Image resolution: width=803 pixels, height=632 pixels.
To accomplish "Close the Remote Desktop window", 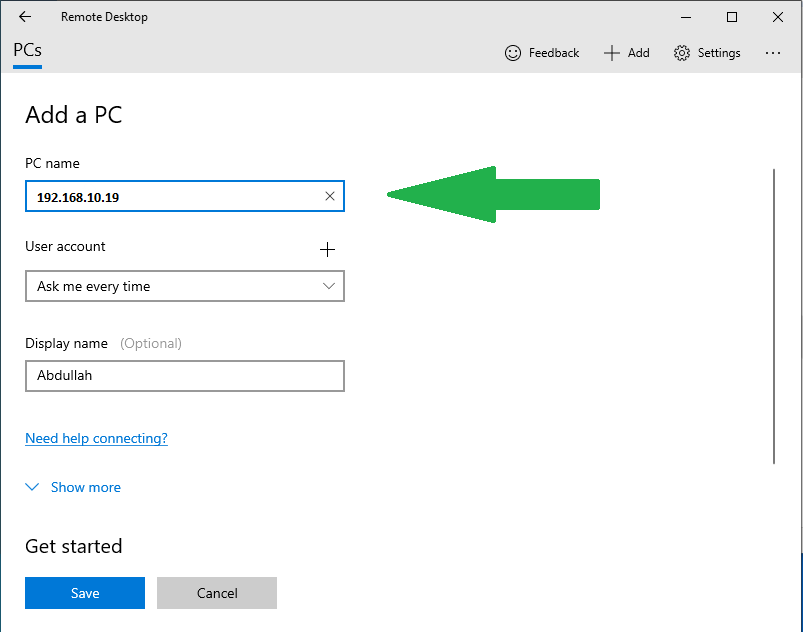I will coord(778,17).
